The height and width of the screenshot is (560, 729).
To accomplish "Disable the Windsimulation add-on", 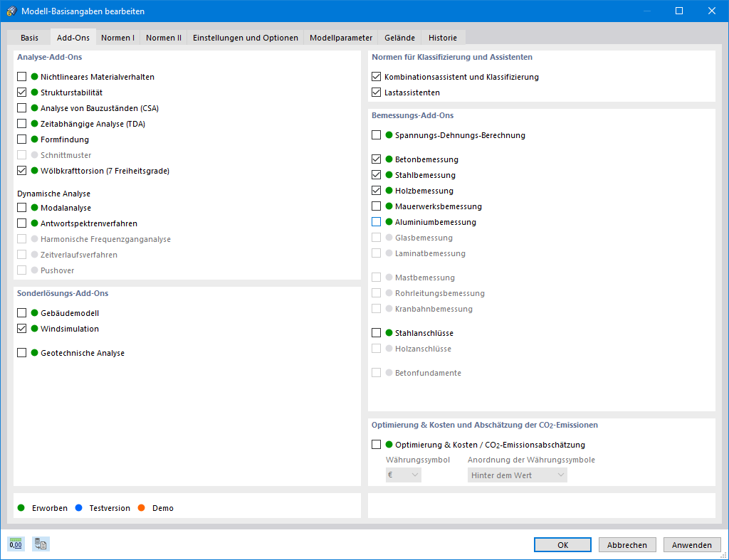I will click(x=21, y=328).
